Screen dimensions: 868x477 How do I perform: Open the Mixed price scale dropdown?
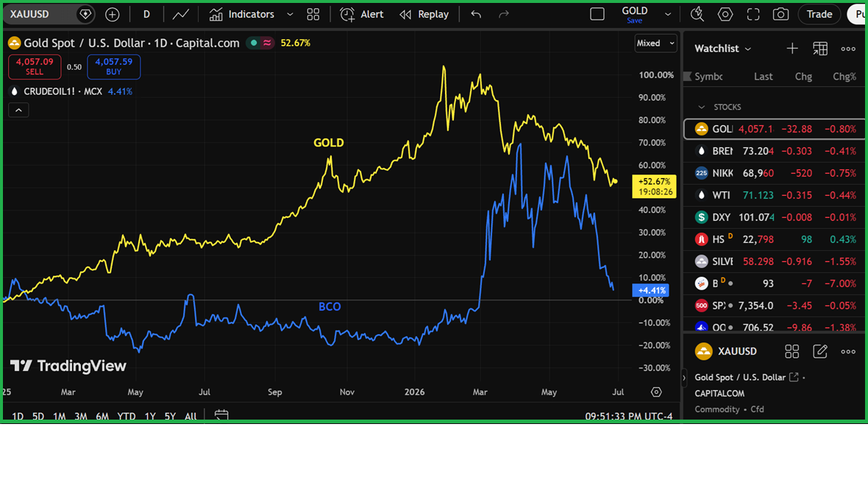tap(655, 43)
